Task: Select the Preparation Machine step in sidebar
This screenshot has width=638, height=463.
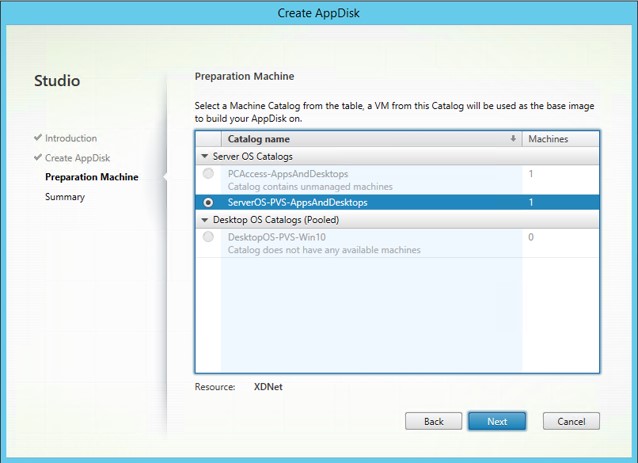Action: point(92,177)
